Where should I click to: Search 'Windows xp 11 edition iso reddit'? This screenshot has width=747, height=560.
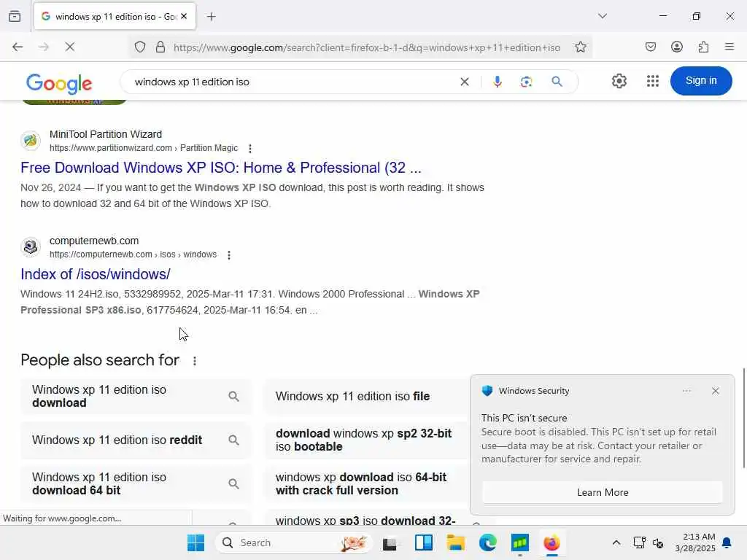[x=136, y=440]
